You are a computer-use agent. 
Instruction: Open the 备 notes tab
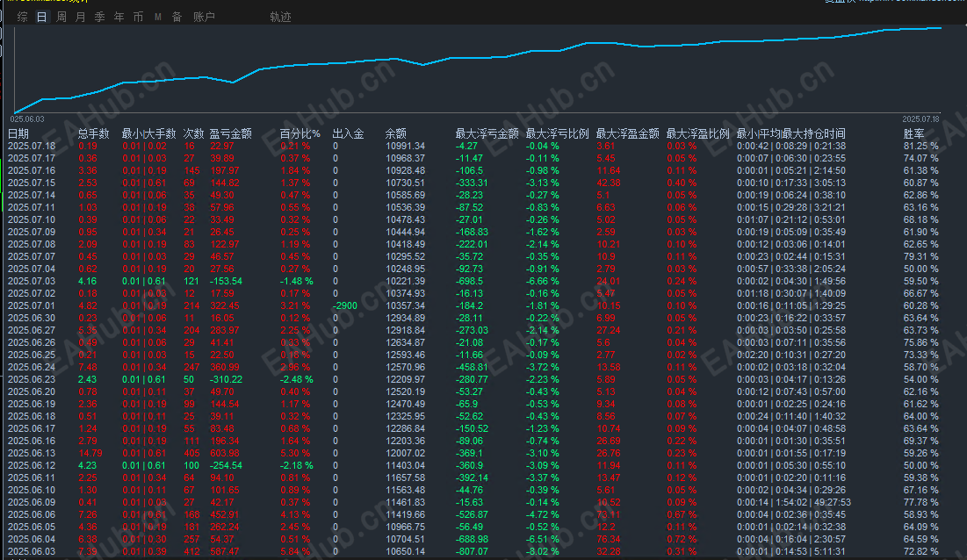[177, 17]
